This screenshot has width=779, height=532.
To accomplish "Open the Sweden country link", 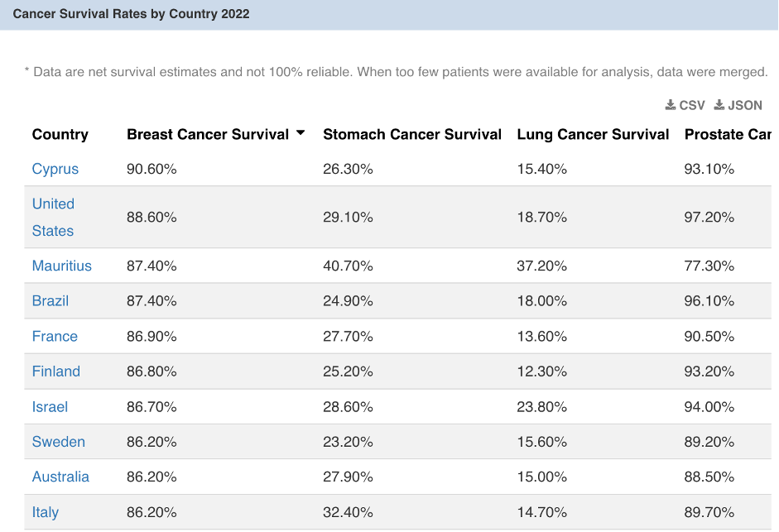I will tap(59, 442).
